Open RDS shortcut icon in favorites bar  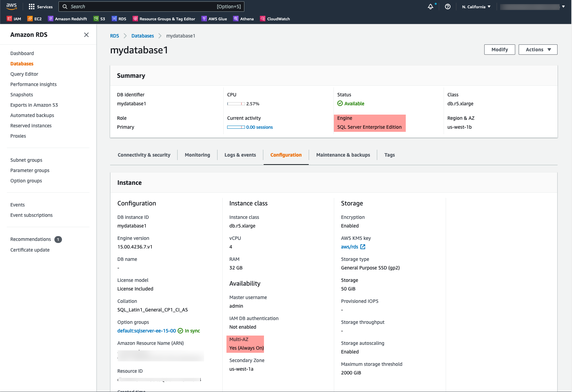(114, 19)
